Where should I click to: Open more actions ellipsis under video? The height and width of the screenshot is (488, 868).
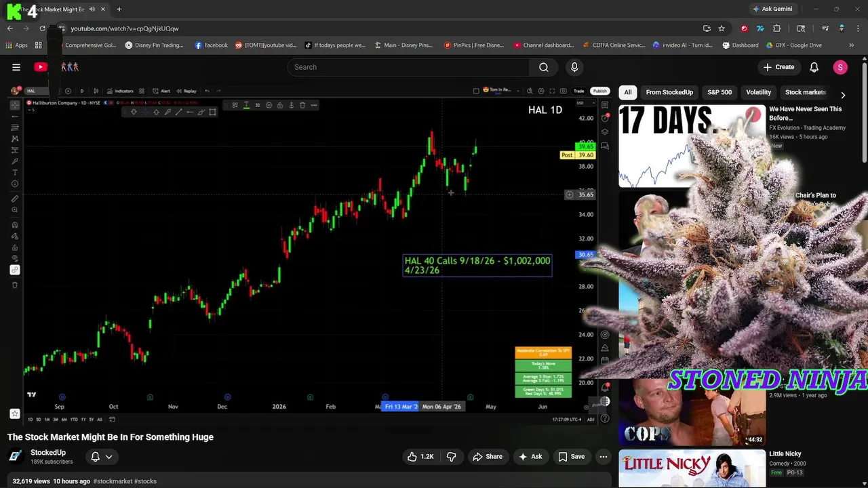point(603,457)
